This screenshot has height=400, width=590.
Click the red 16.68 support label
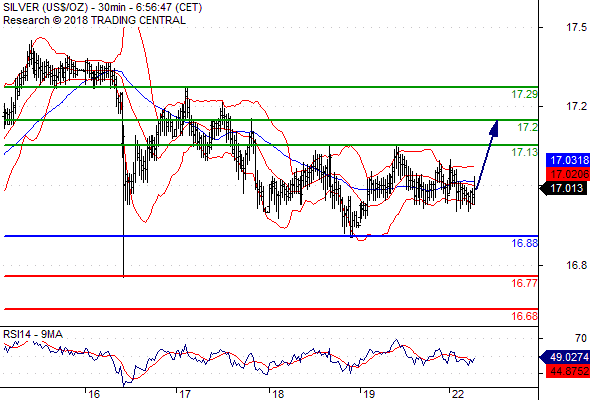coord(524,316)
